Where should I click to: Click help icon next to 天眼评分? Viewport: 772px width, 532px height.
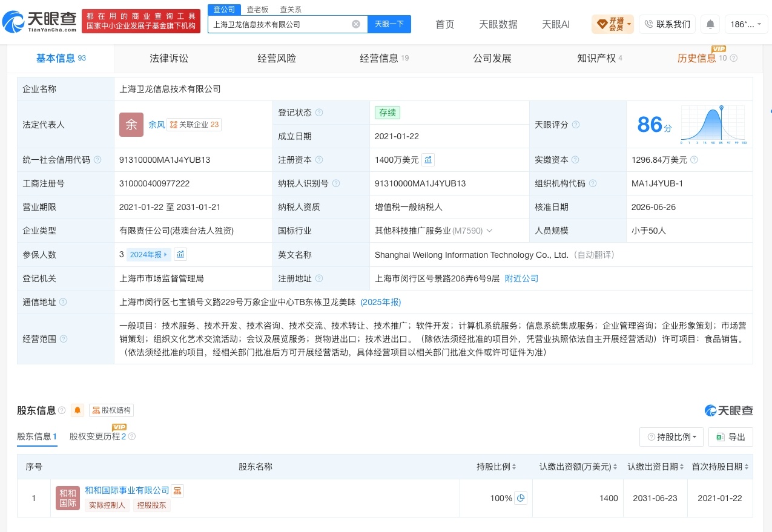tap(576, 125)
